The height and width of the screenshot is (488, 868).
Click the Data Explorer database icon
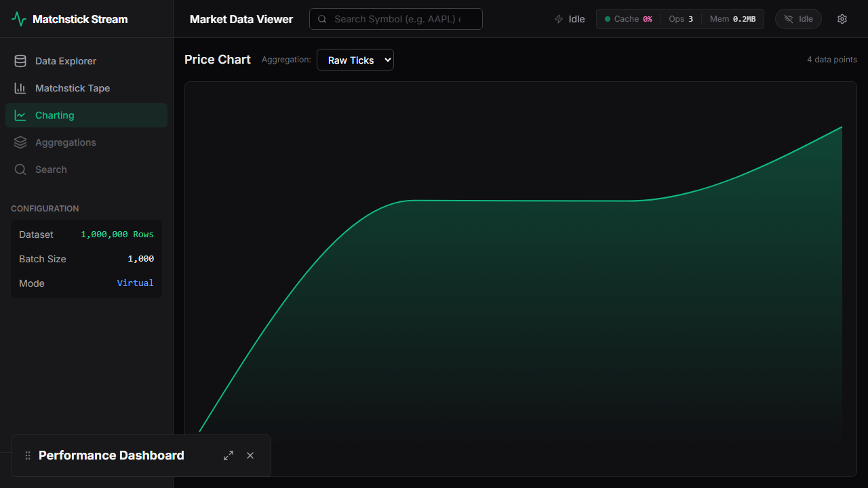pos(20,61)
